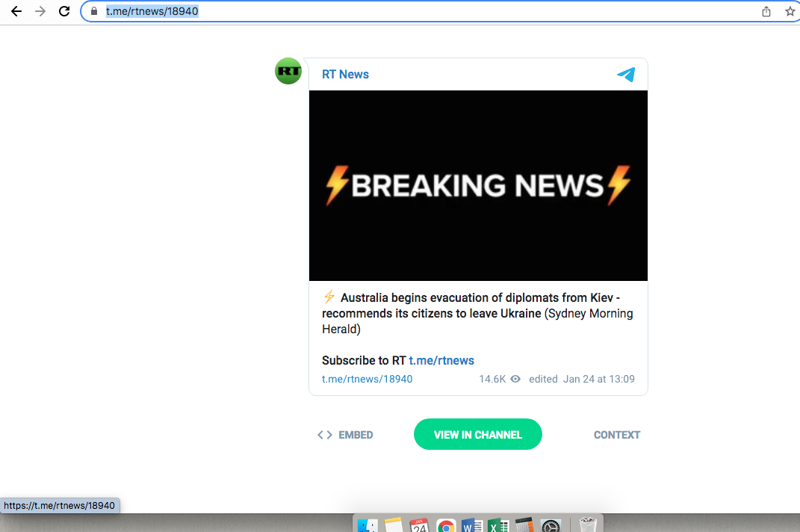Click the VIEW IN CHANNEL button
Viewport: 800px width, 532px height.
pos(477,434)
